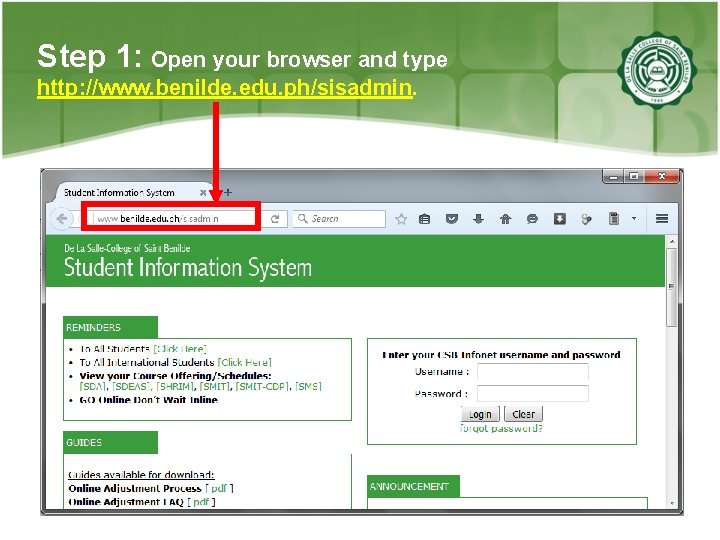Screen dimensions: 720x540
Task: Click the download box extension icon
Action: click(559, 219)
